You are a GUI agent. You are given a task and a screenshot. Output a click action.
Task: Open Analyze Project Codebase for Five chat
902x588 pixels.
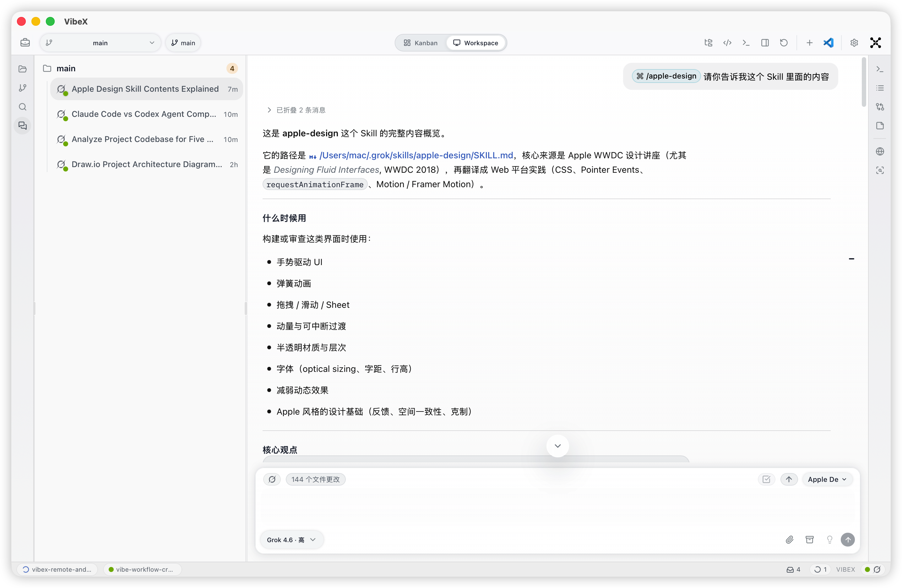pyautogui.click(x=147, y=139)
